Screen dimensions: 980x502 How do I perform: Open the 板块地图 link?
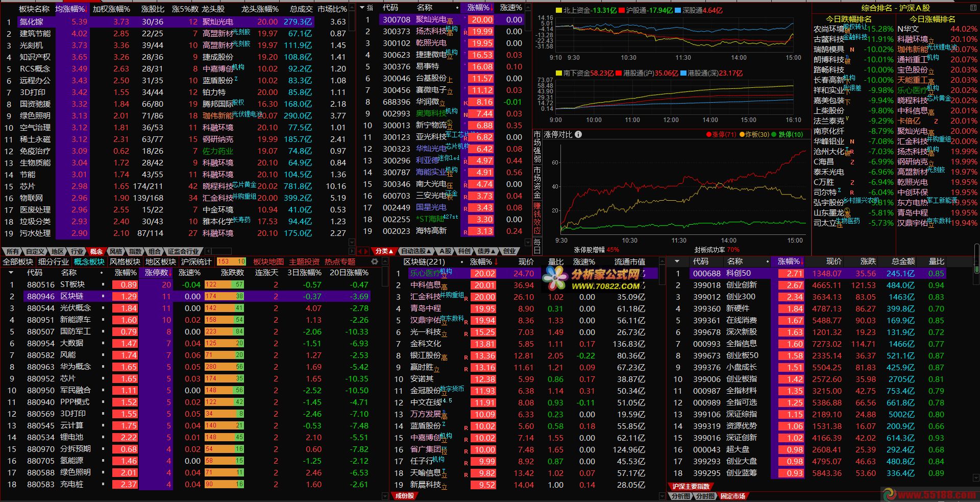268,261
